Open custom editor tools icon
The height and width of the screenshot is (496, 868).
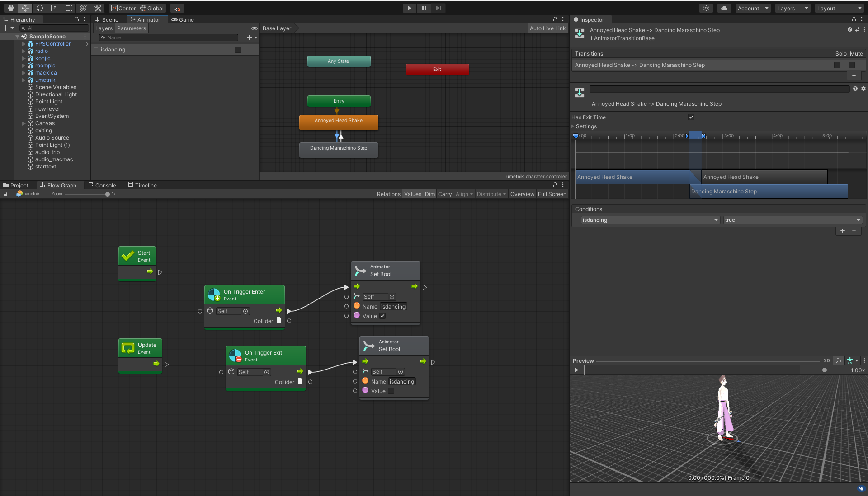click(98, 8)
